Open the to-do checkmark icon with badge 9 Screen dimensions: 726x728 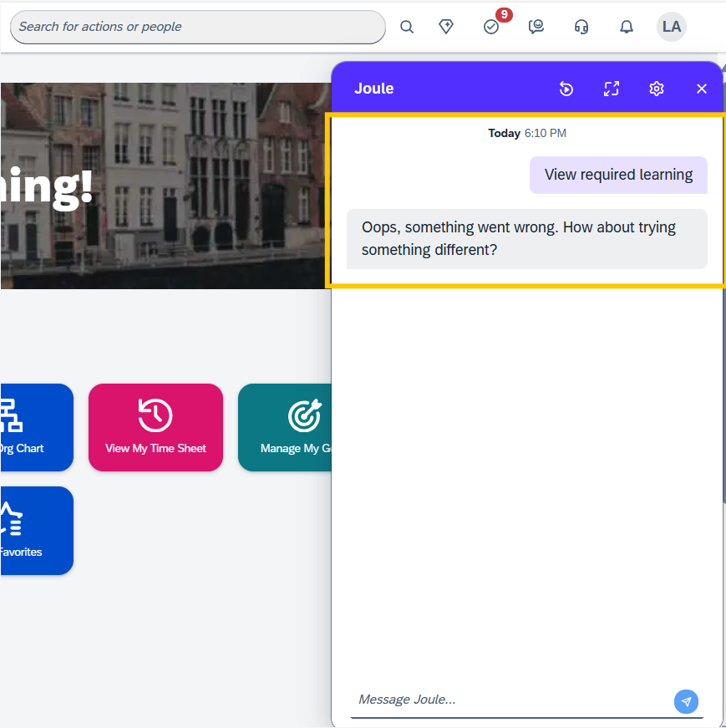coord(491,27)
